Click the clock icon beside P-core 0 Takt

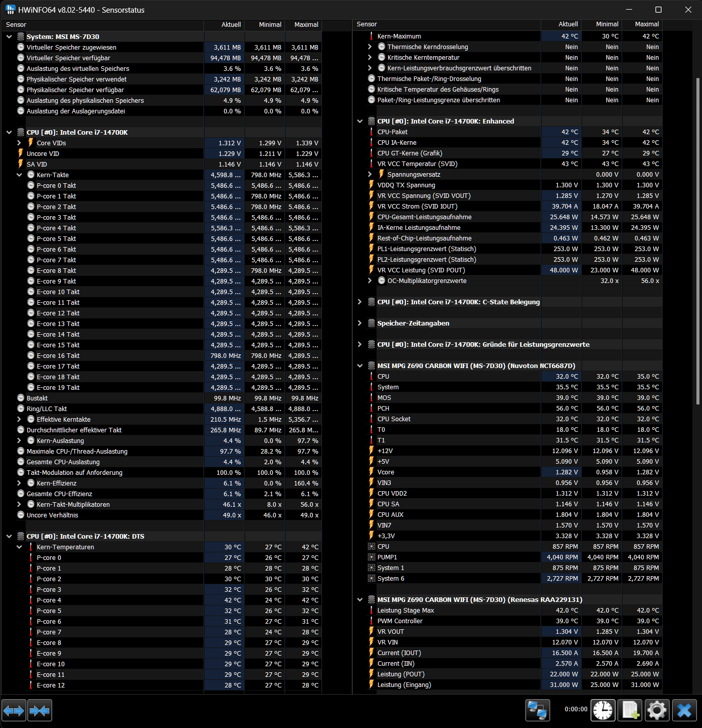click(31, 185)
